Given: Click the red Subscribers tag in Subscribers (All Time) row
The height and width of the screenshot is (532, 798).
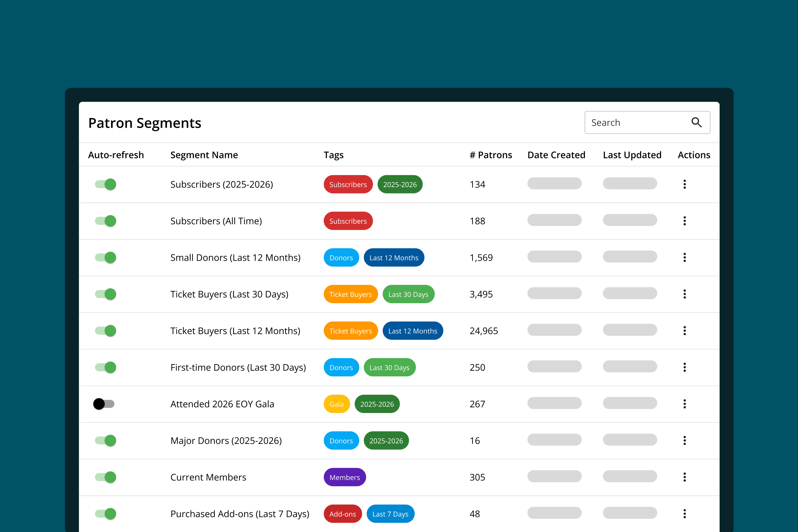Looking at the screenshot, I should click(348, 221).
